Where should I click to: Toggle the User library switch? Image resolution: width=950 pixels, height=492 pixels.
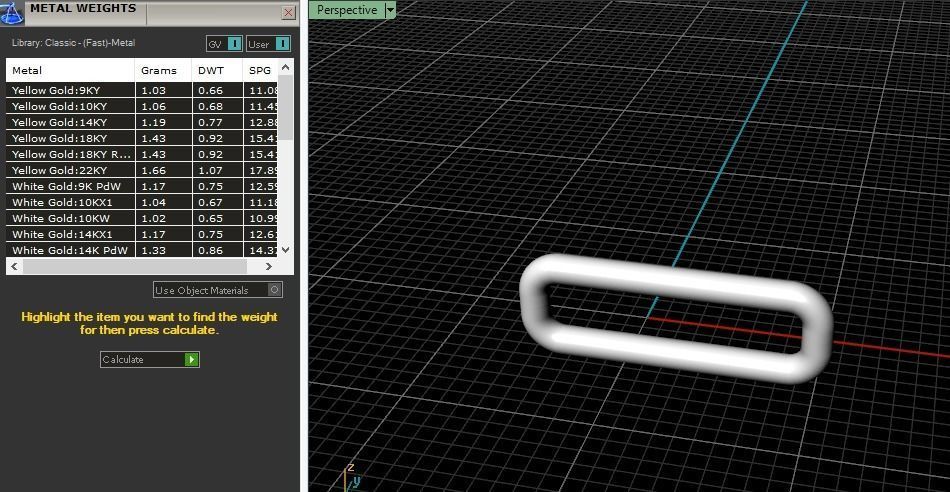coord(268,44)
